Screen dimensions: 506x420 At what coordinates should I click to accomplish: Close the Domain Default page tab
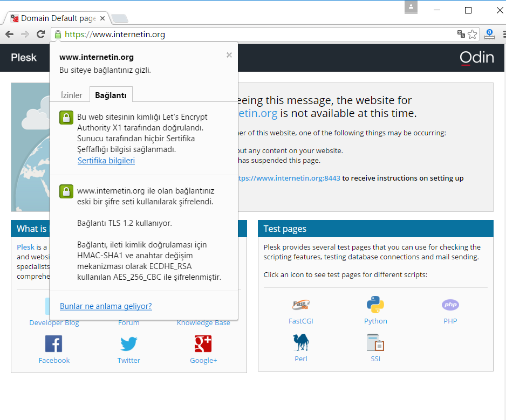click(x=102, y=18)
